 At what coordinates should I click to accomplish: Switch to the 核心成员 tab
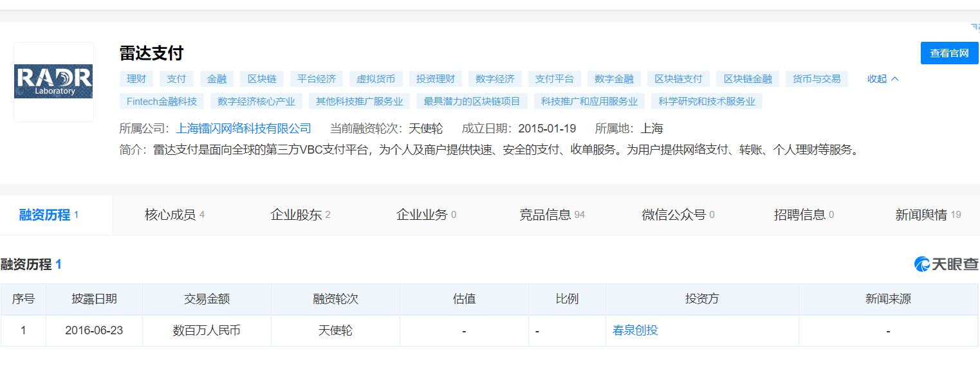click(x=174, y=215)
